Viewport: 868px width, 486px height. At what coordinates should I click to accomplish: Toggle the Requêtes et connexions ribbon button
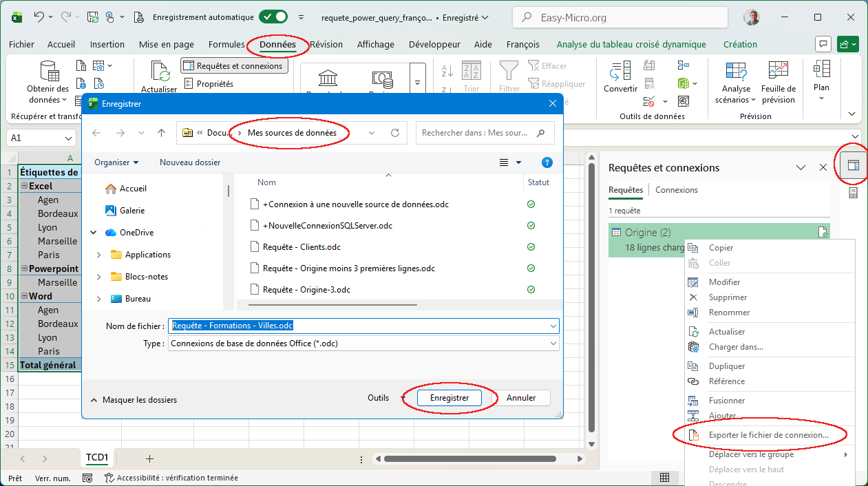click(233, 66)
